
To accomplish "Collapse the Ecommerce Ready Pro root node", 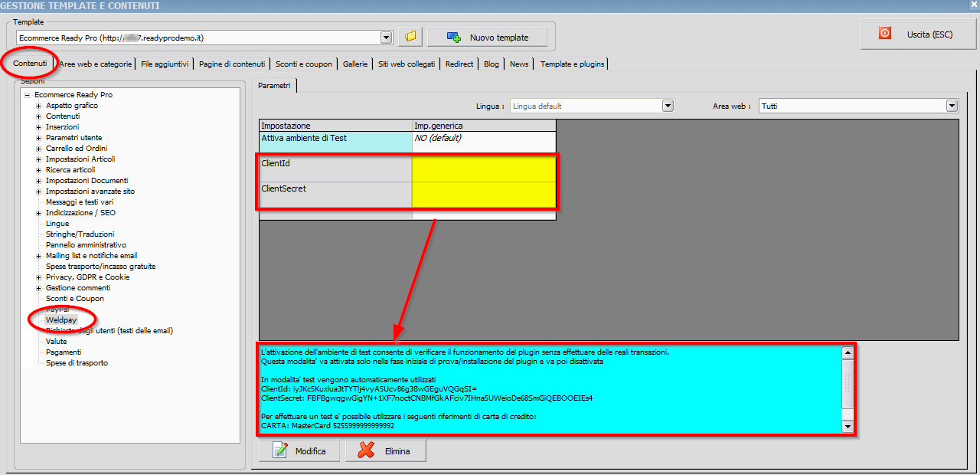I will click(27, 95).
